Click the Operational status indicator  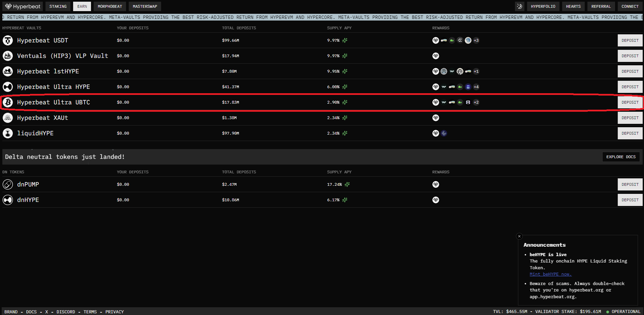coord(623,312)
